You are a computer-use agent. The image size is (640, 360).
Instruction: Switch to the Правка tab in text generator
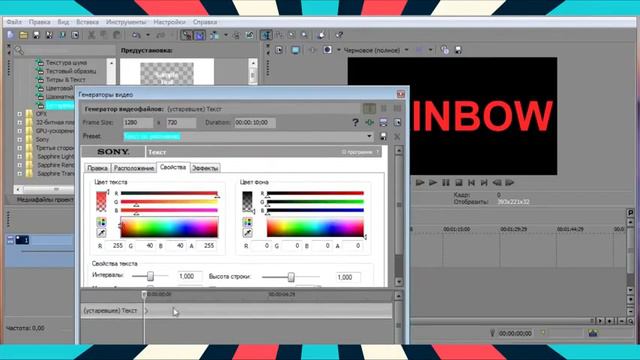click(x=98, y=168)
